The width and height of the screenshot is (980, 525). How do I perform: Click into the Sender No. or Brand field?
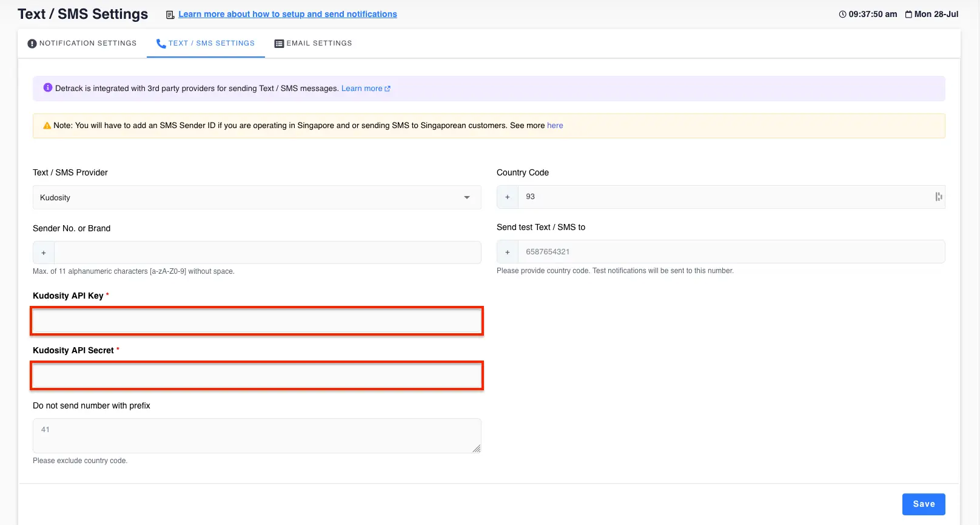click(x=267, y=252)
